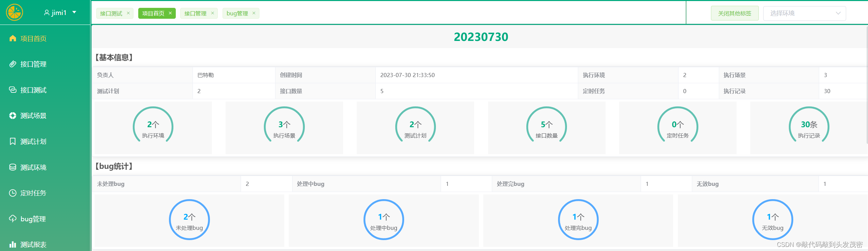Click the 【bug统计】 section heading
Viewport: 868px width, 251px height.
pyautogui.click(x=114, y=166)
